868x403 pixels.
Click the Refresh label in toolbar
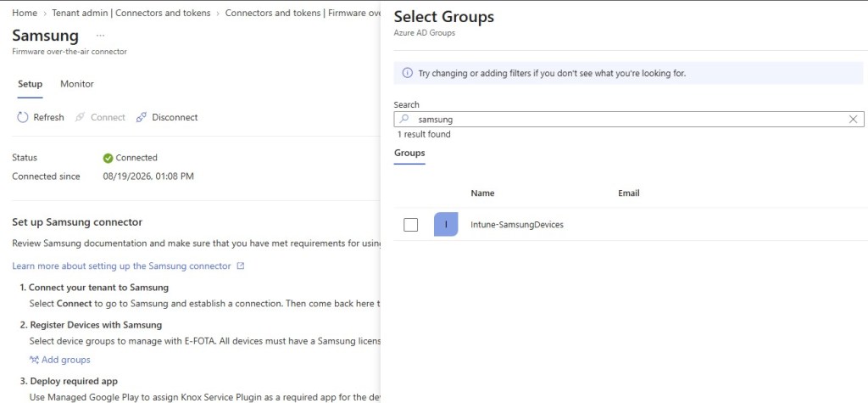click(x=48, y=118)
